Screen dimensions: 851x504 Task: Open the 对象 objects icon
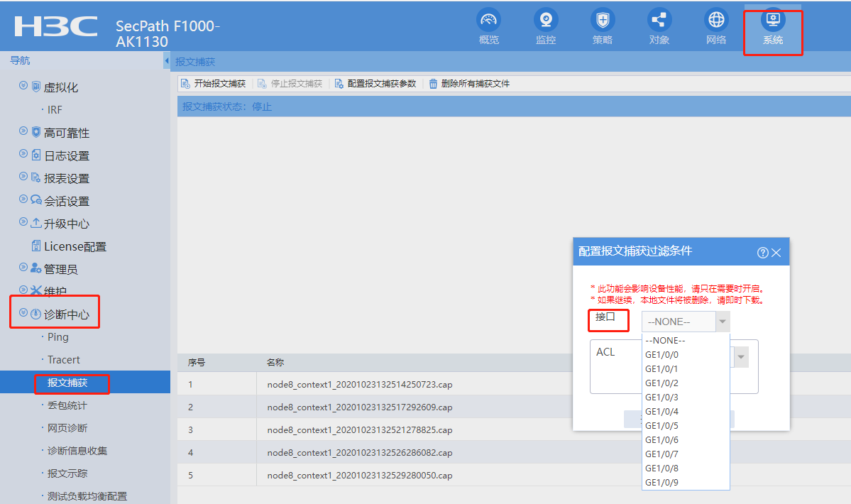click(x=659, y=20)
